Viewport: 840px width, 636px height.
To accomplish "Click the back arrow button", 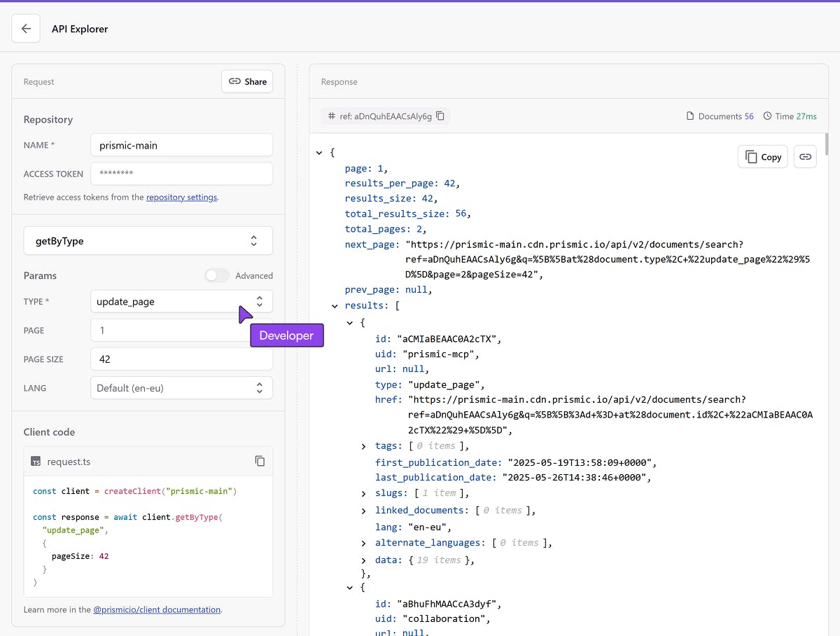I will pyautogui.click(x=26, y=29).
